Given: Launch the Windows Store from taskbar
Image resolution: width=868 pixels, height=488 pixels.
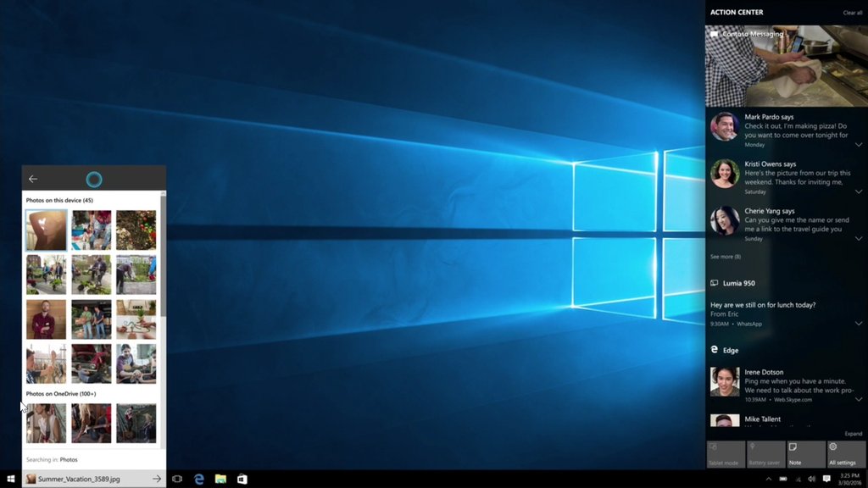Looking at the screenshot, I should (x=242, y=479).
